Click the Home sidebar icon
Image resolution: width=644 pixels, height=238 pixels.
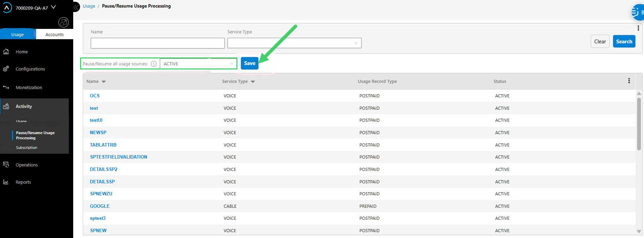click(6, 52)
